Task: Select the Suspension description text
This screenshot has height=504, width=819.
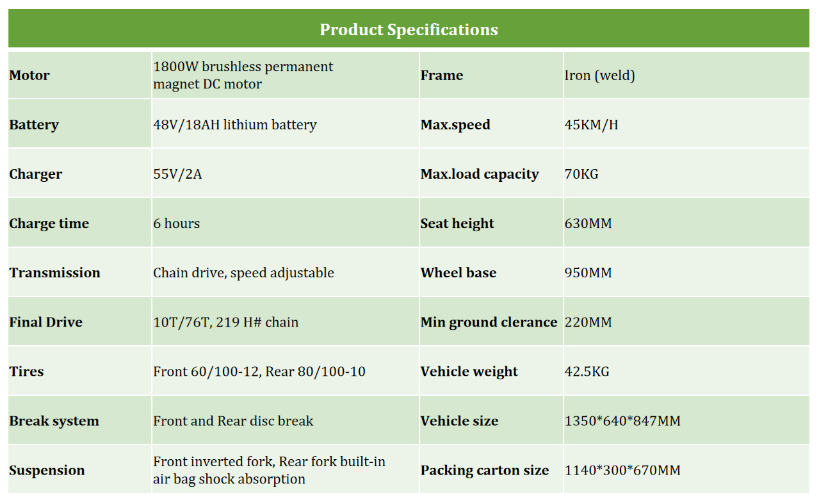Action: tap(269, 470)
